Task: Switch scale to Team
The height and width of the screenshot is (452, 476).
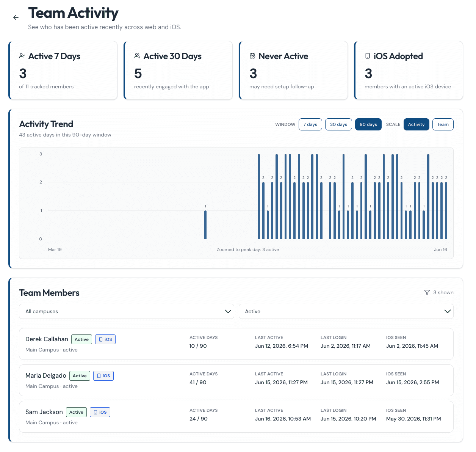Action: 443,124
